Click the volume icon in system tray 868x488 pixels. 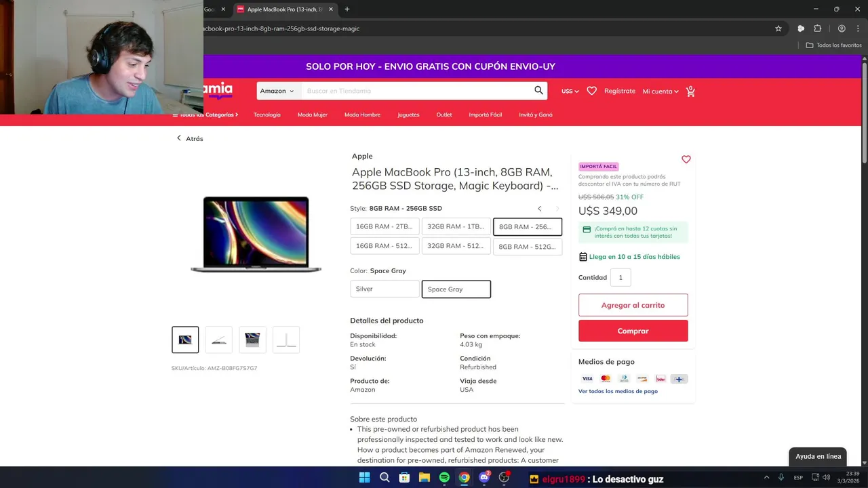tap(826, 477)
